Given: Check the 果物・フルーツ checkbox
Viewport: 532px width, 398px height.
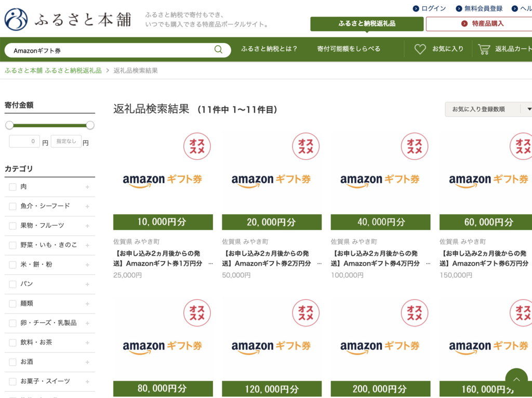Looking at the screenshot, I should pos(12,226).
